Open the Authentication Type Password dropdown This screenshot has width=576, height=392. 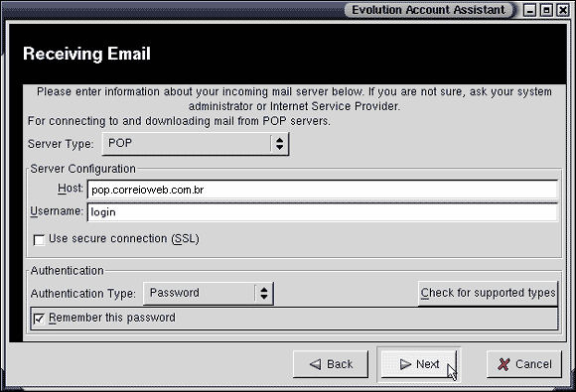tap(209, 294)
